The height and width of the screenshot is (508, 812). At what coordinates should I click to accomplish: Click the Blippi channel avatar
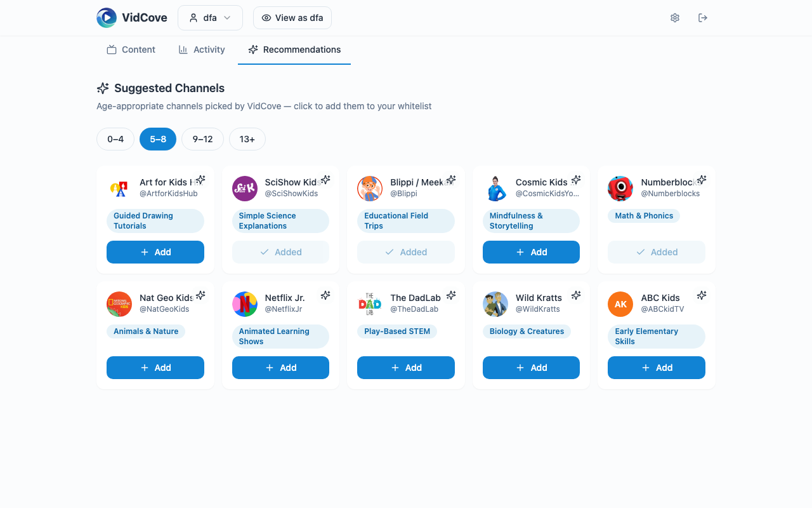370,188
